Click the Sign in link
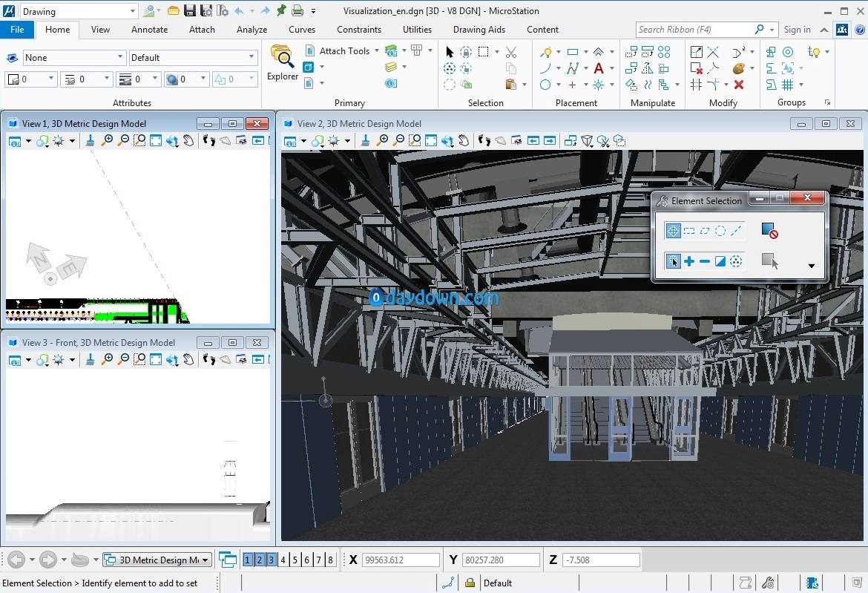This screenshot has width=868, height=593. coord(797,30)
